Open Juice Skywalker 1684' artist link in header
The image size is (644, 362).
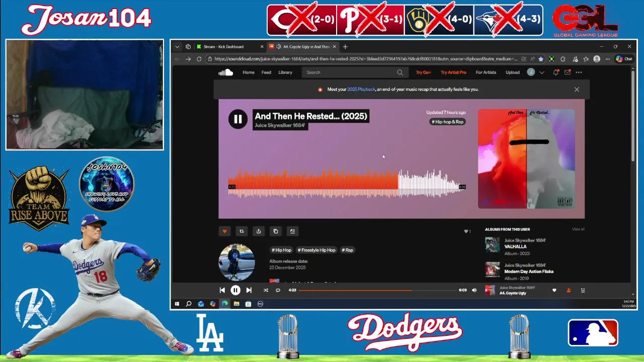coord(280,126)
